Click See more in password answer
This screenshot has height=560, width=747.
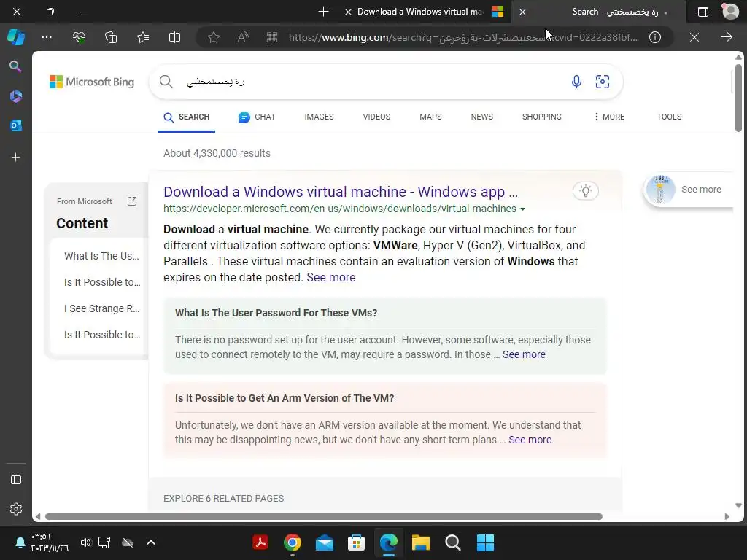pyautogui.click(x=524, y=354)
